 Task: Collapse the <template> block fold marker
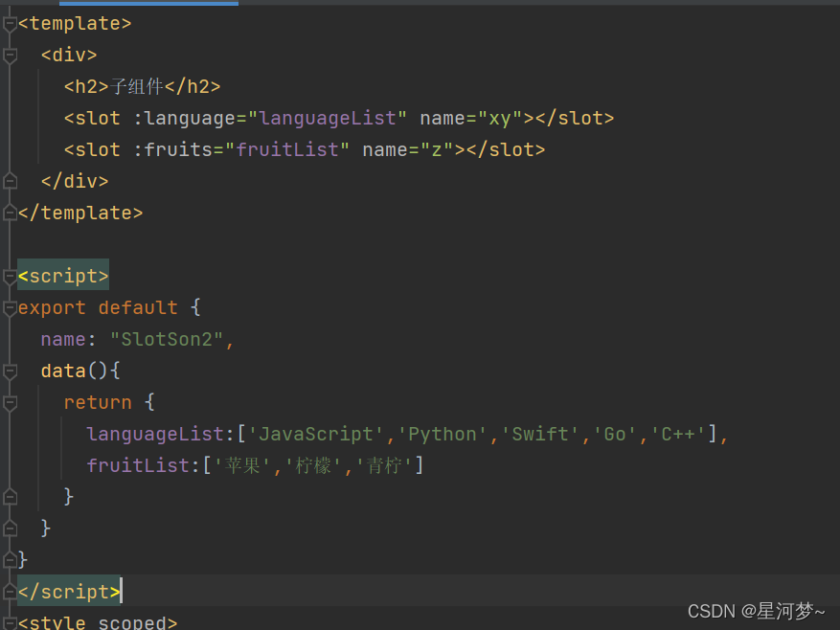point(10,24)
